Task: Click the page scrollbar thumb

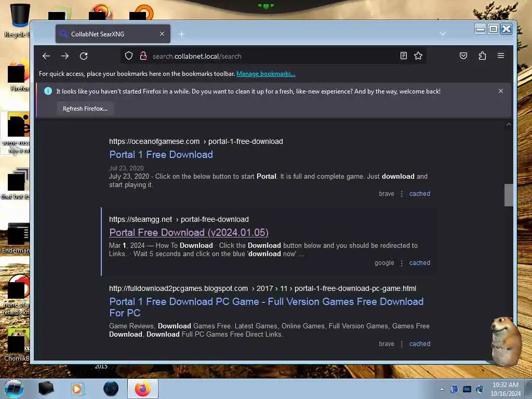Action: pos(508,195)
